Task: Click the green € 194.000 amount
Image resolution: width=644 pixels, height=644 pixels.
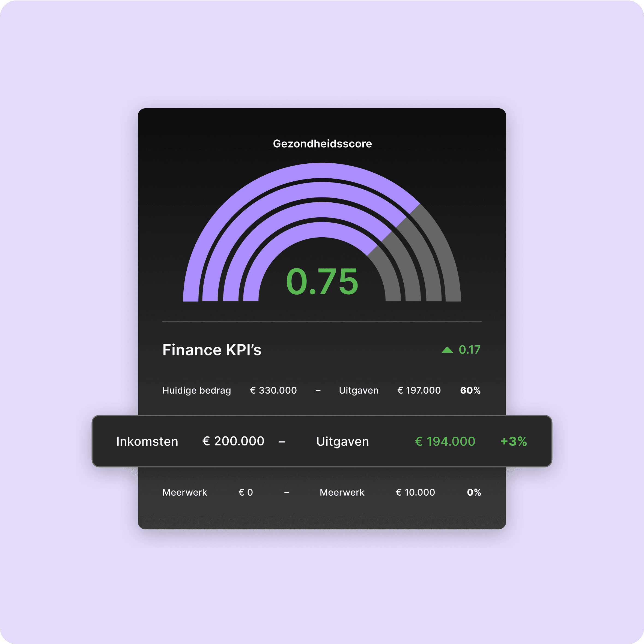Action: point(445,441)
